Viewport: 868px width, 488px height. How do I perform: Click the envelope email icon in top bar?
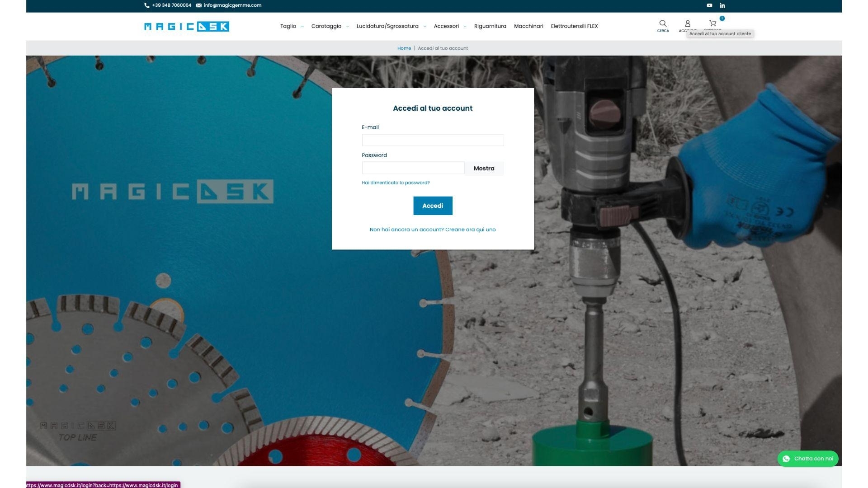(199, 5)
